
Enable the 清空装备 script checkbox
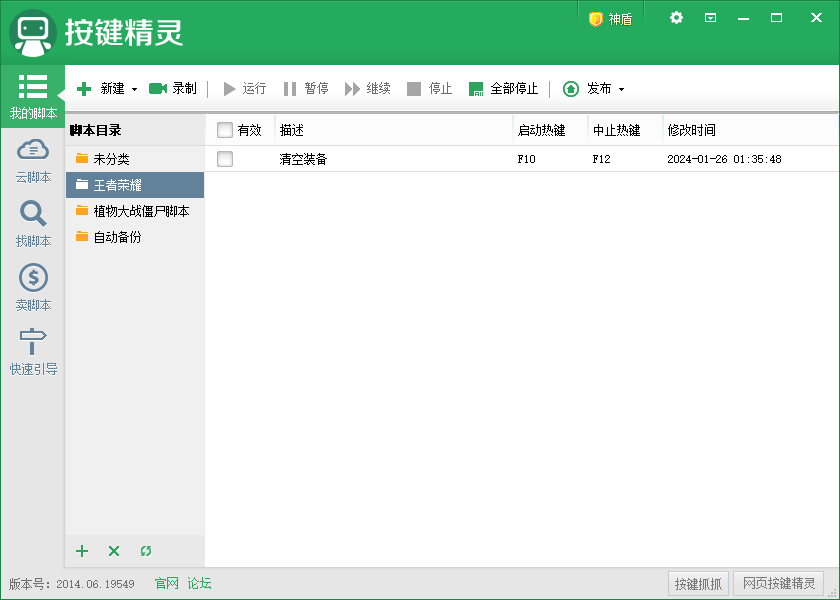click(x=225, y=158)
